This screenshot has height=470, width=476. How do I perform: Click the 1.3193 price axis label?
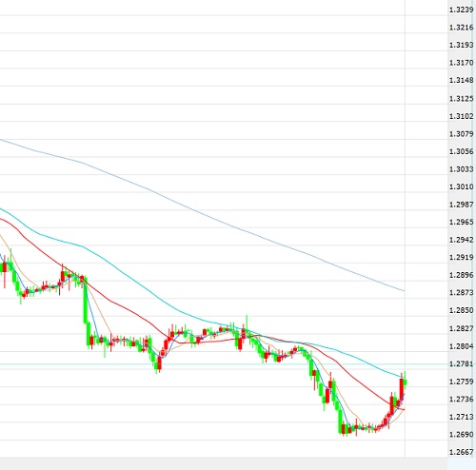461,45
